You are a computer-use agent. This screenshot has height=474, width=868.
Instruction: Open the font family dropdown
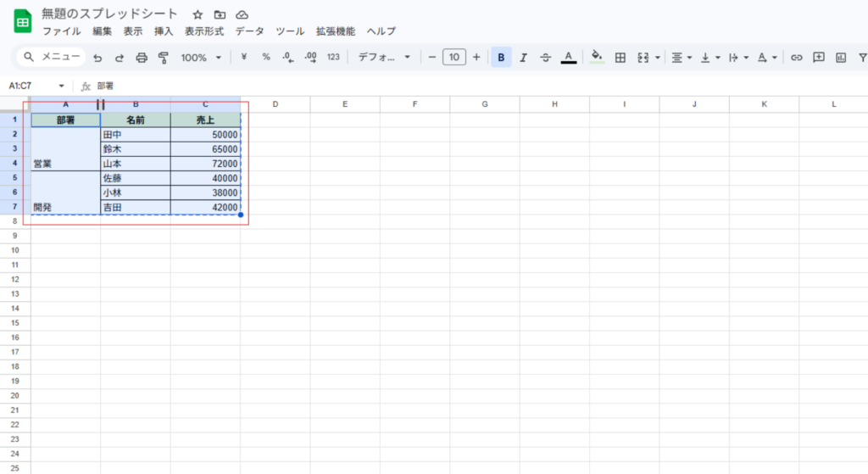(x=384, y=58)
